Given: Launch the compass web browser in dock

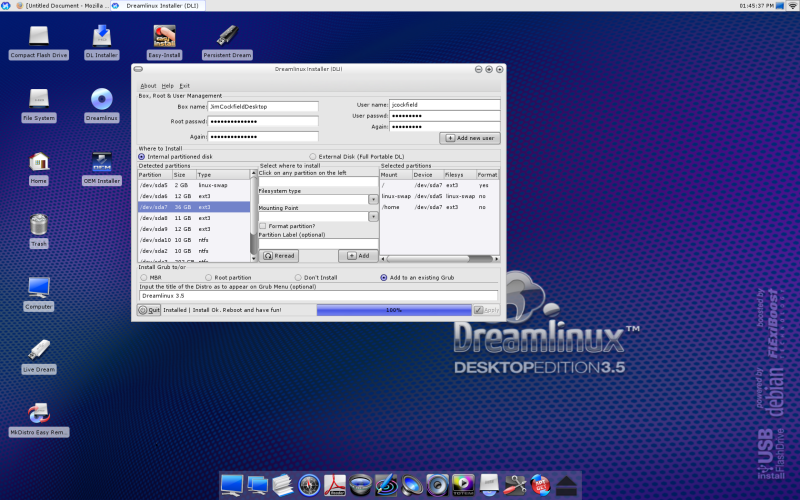Looking at the screenshot, I should pyautogui.click(x=309, y=485).
